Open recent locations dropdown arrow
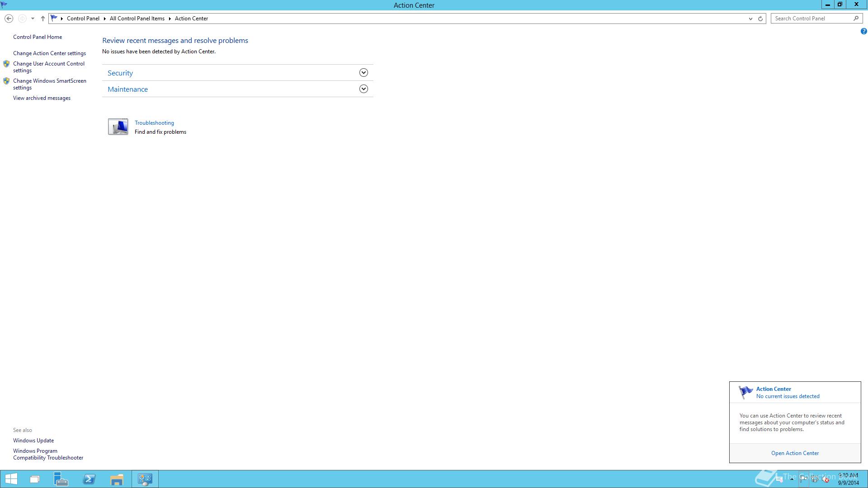868x488 pixels. coord(33,19)
